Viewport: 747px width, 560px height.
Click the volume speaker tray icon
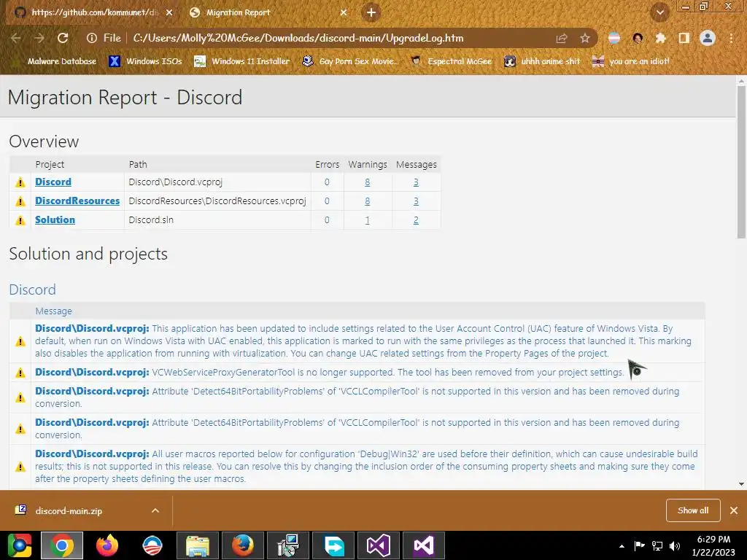pyautogui.click(x=675, y=545)
